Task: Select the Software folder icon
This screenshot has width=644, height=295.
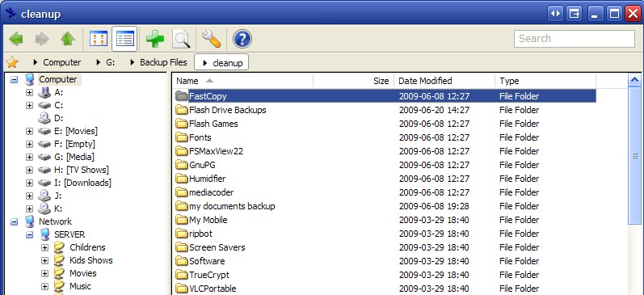Action: pos(182,261)
